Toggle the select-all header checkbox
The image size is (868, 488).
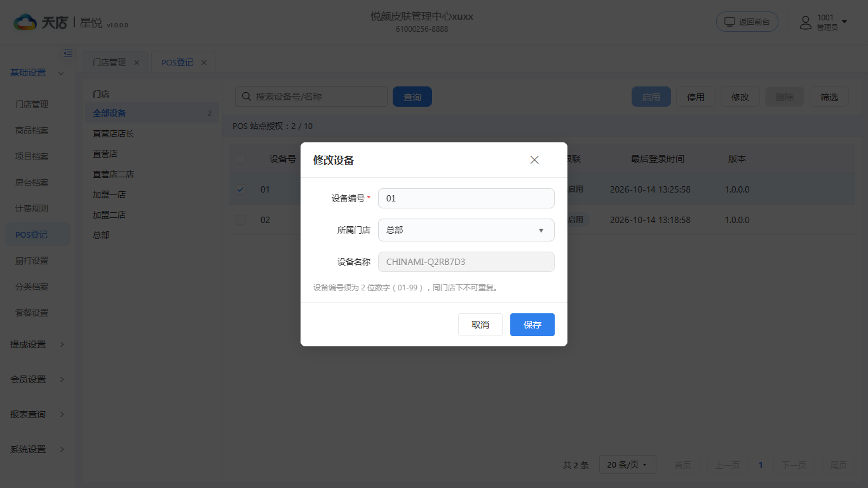(x=241, y=159)
